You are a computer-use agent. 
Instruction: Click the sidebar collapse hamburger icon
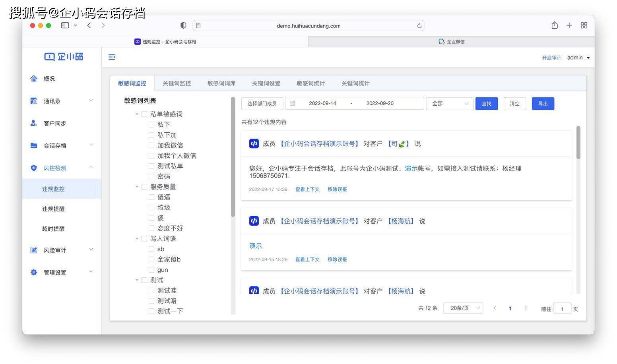112,57
